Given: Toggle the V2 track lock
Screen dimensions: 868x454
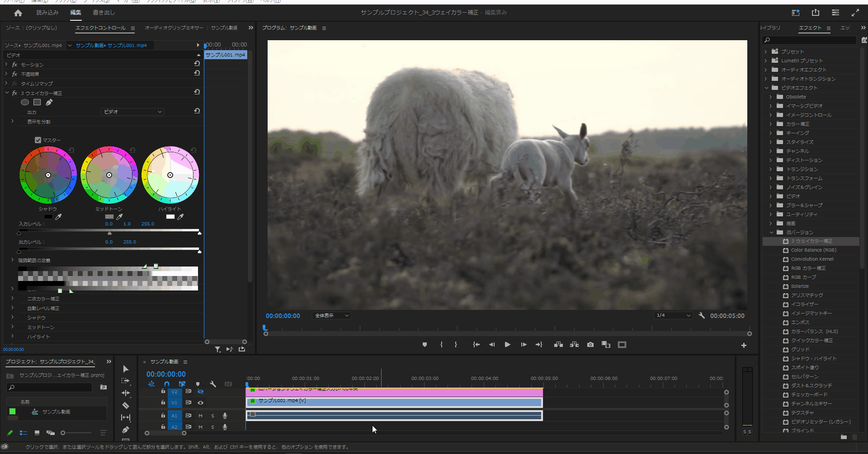Looking at the screenshot, I should tap(163, 391).
